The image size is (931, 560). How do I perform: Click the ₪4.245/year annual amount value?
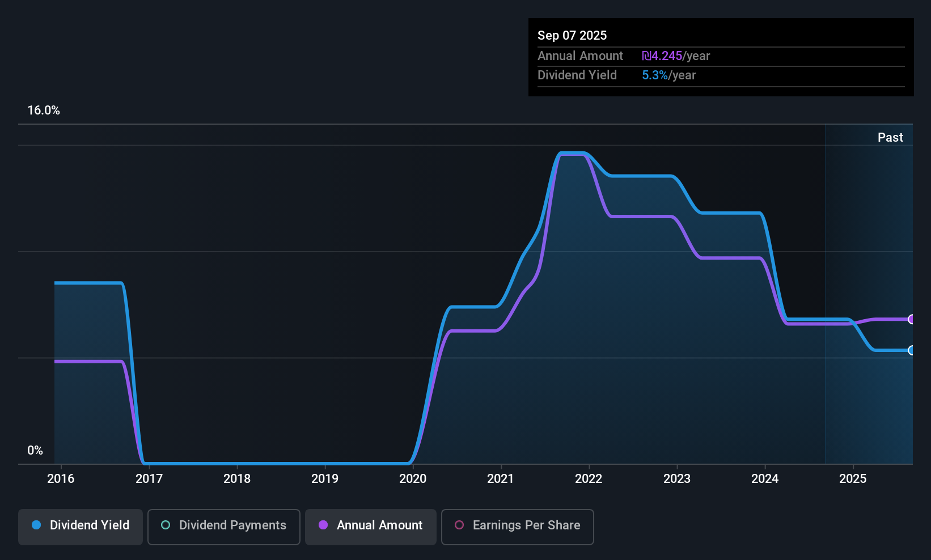[676, 56]
